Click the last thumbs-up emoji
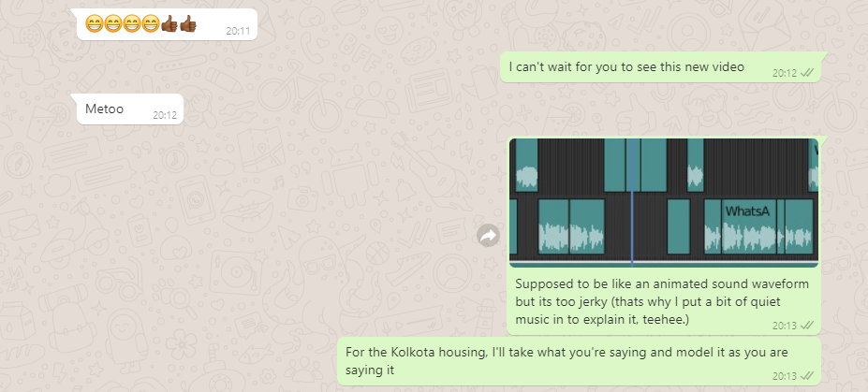 [188, 23]
